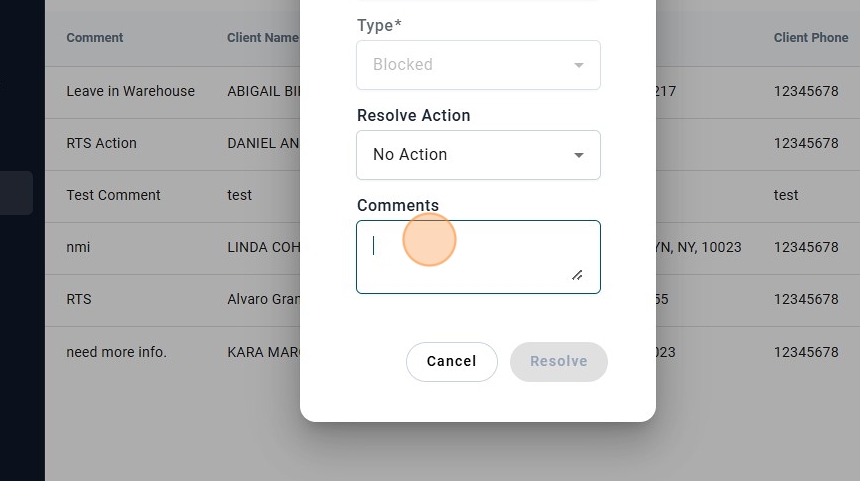
Task: Sort by the Comment column header
Action: (95, 38)
